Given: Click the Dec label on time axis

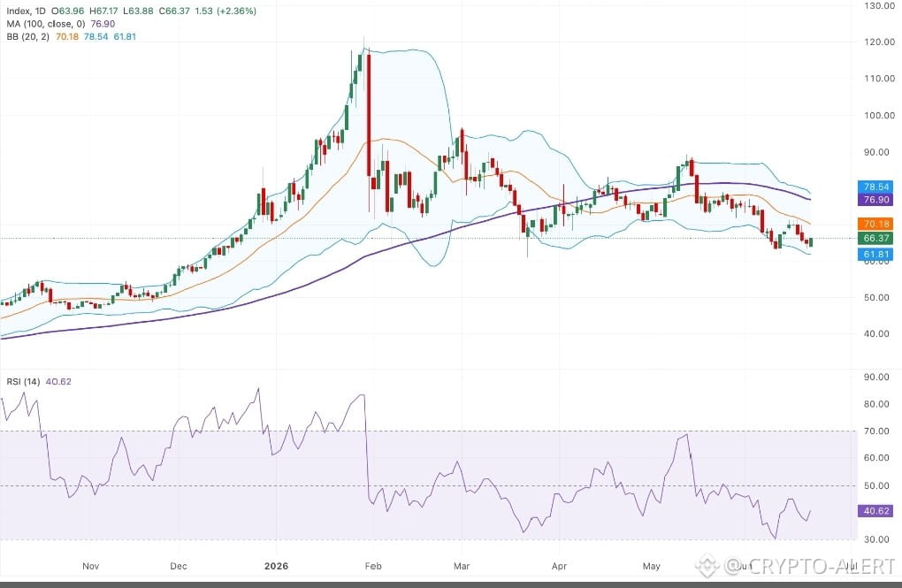Looking at the screenshot, I should 179,566.
